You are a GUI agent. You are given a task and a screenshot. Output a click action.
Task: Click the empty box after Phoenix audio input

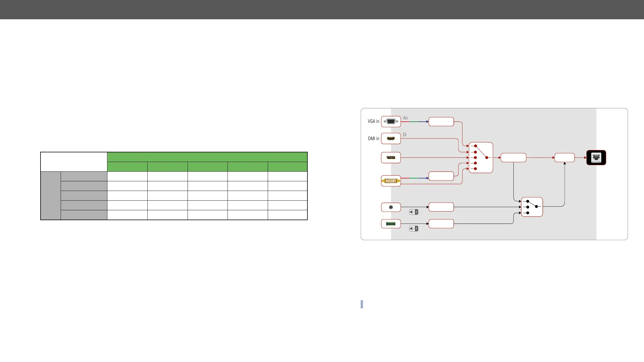click(x=441, y=224)
